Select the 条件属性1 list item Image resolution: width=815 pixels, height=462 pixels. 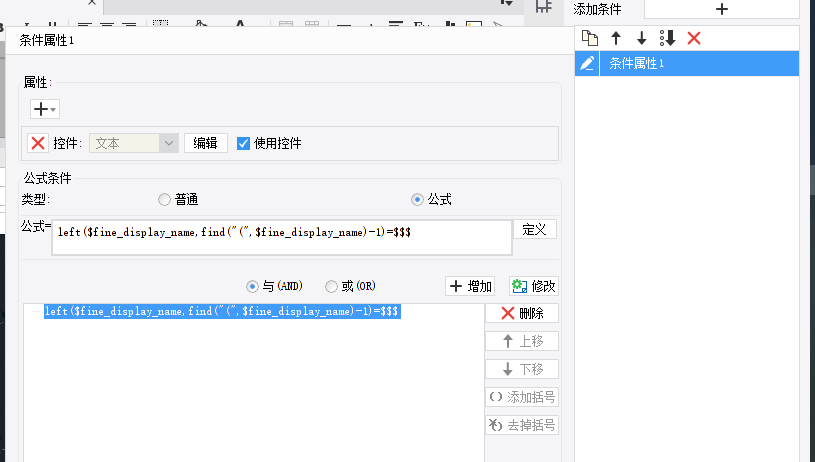click(699, 63)
